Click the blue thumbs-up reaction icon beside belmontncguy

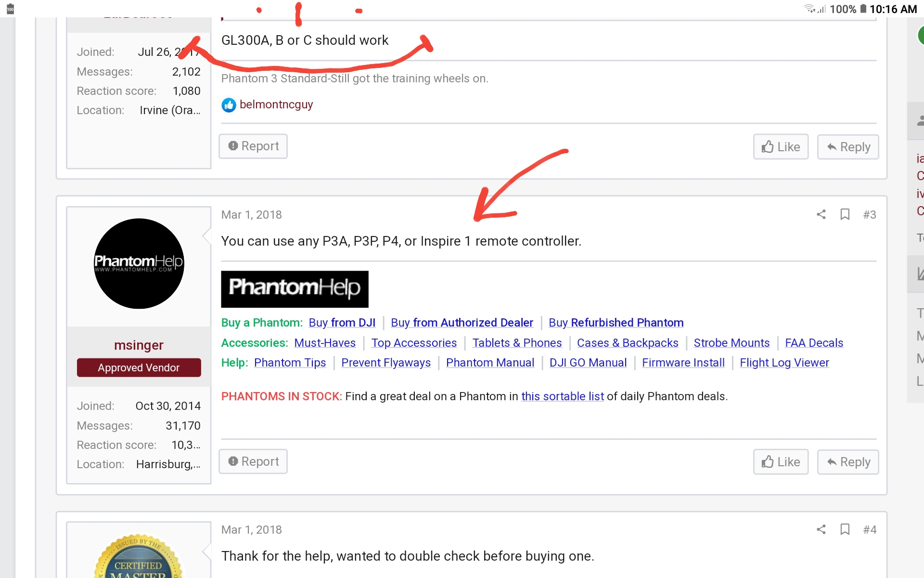click(229, 105)
